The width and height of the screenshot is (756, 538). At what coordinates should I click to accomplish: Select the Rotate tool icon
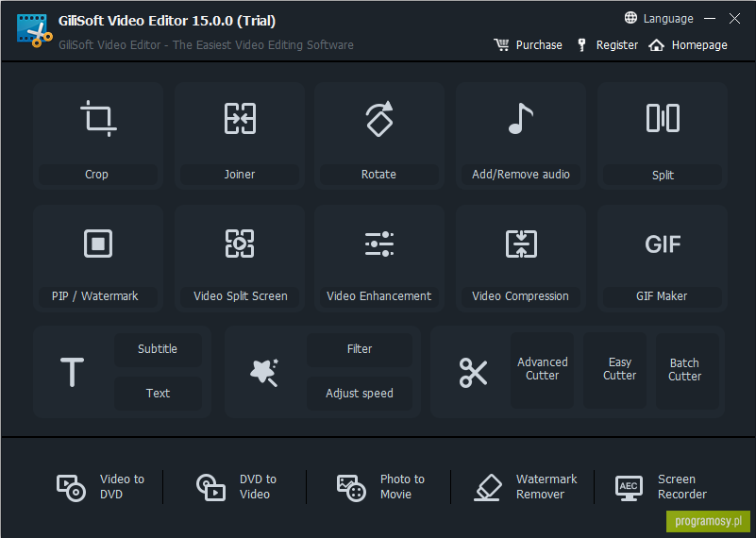379,119
